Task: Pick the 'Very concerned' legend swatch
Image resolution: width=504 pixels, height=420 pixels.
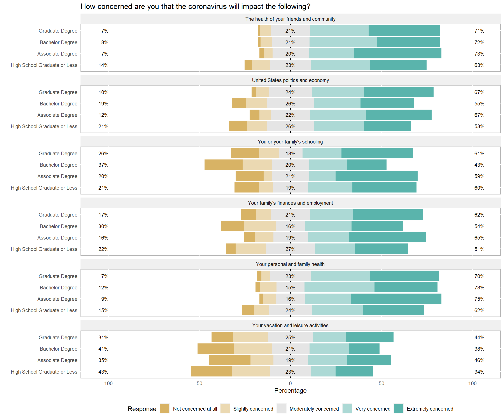Action: point(347,408)
